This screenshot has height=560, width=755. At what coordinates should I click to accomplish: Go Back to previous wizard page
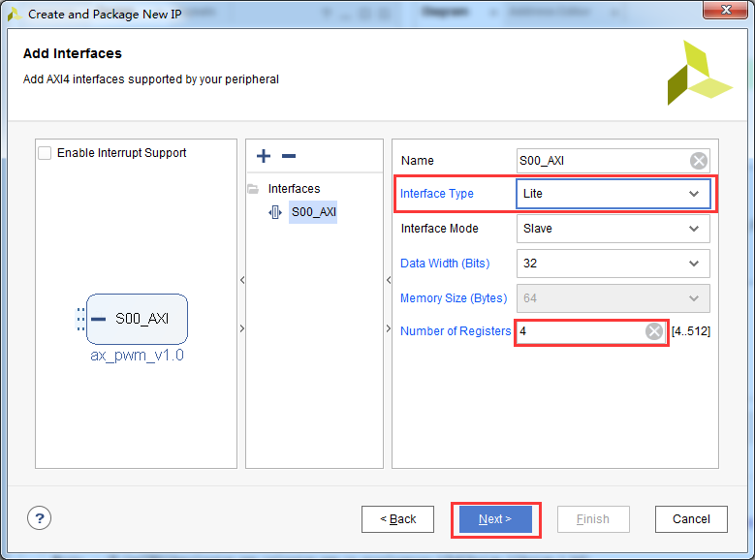tap(397, 519)
